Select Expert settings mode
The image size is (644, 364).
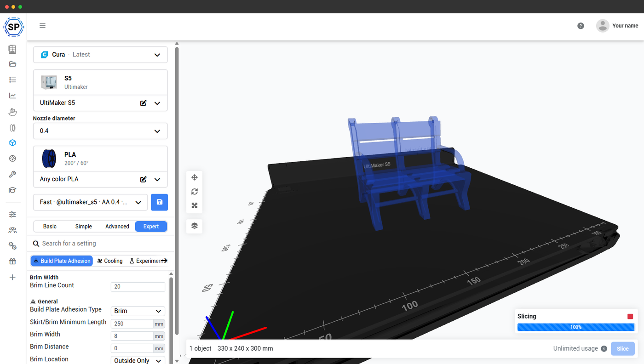click(x=151, y=226)
